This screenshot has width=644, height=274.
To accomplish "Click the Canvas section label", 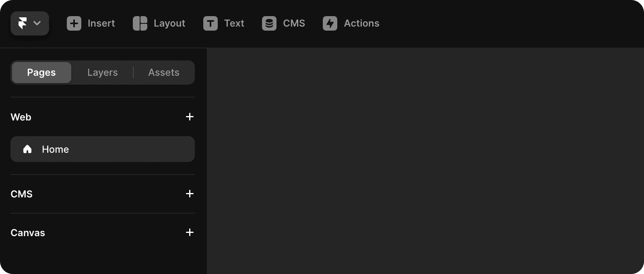I will point(27,232).
